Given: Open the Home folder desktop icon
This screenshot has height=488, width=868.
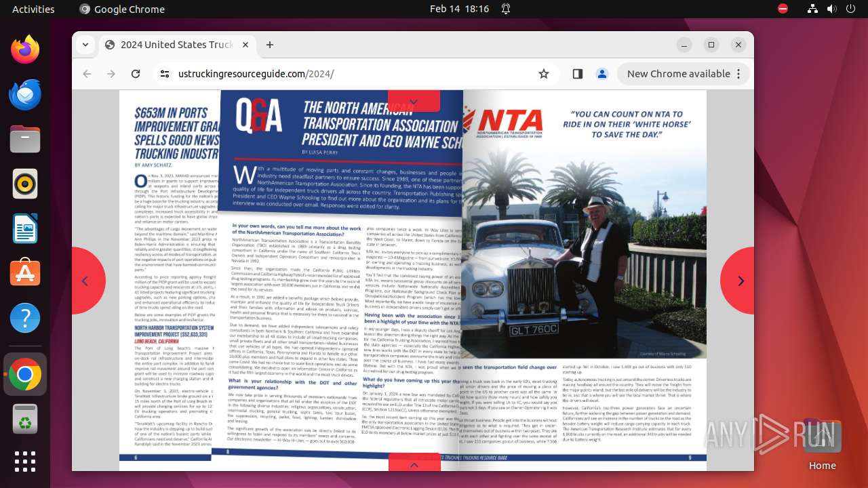Looking at the screenshot, I should pyautogui.click(x=822, y=444).
